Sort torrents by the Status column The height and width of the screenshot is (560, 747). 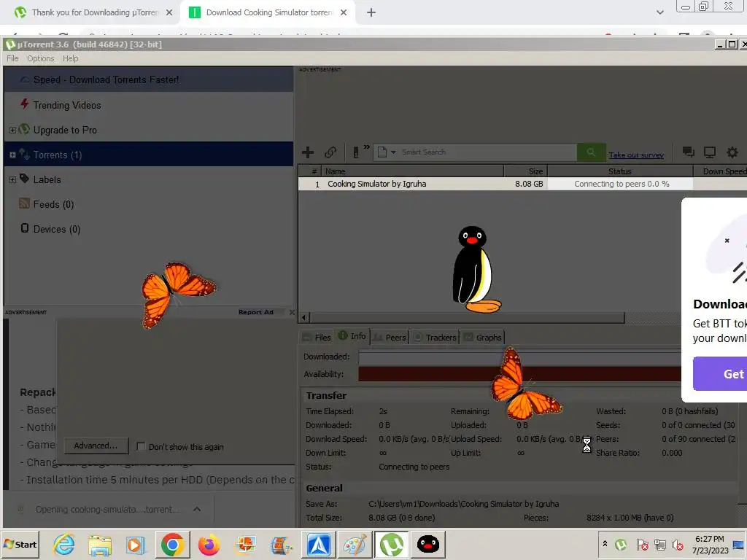(620, 171)
